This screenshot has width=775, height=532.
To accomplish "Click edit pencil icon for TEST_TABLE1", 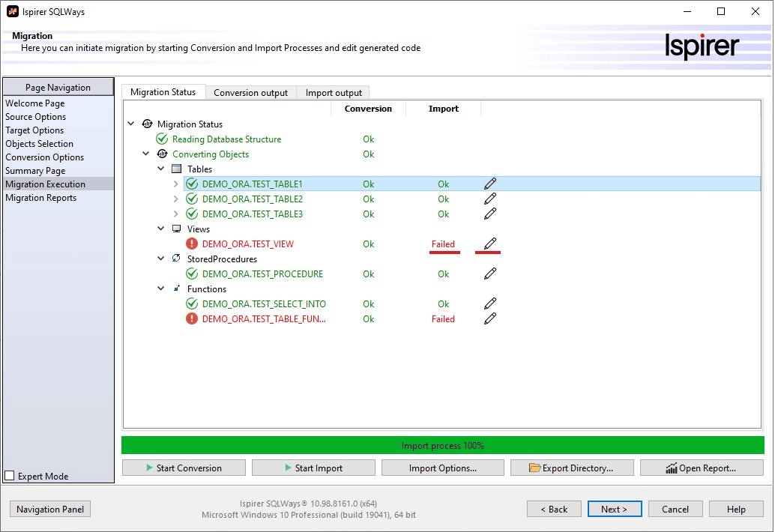I will coord(490,184).
